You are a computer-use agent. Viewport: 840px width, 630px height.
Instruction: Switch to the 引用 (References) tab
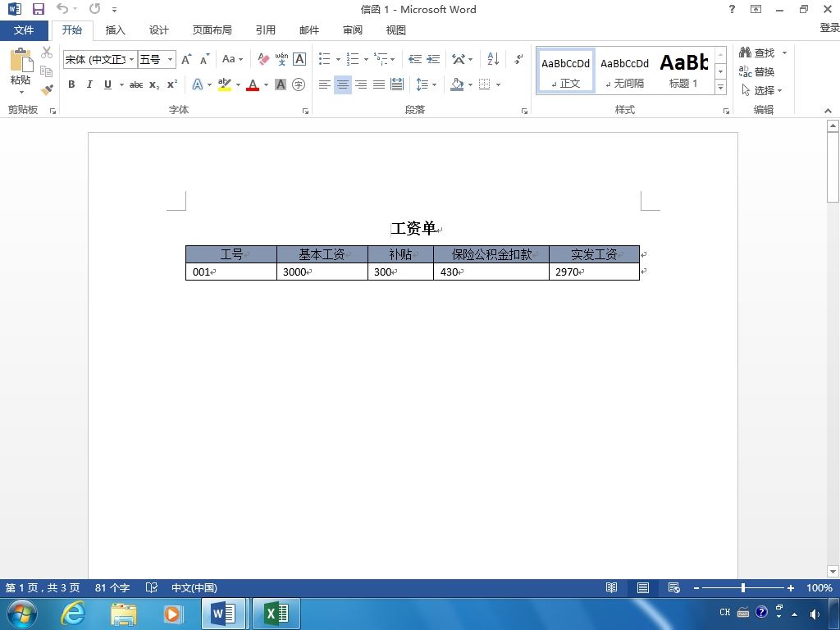[x=265, y=30]
